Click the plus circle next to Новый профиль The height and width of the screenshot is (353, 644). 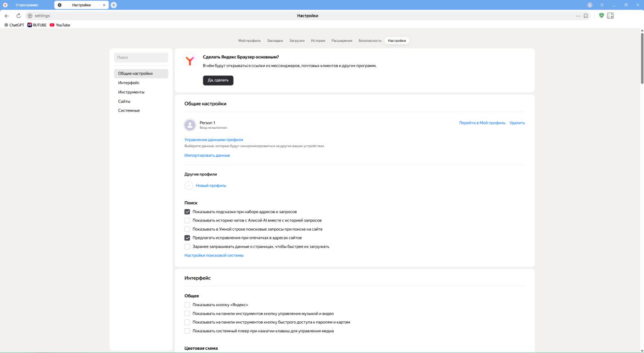[x=189, y=186]
